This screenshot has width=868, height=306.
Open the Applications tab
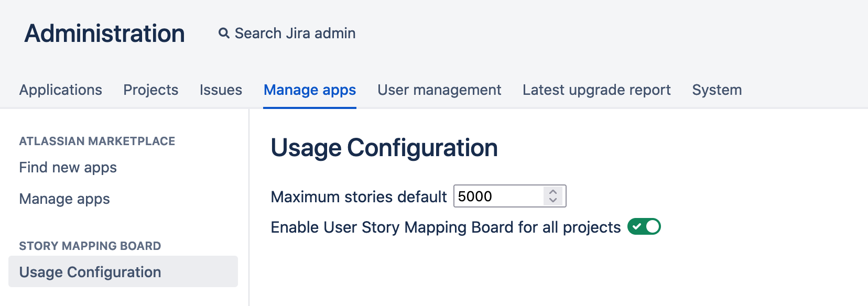click(61, 90)
